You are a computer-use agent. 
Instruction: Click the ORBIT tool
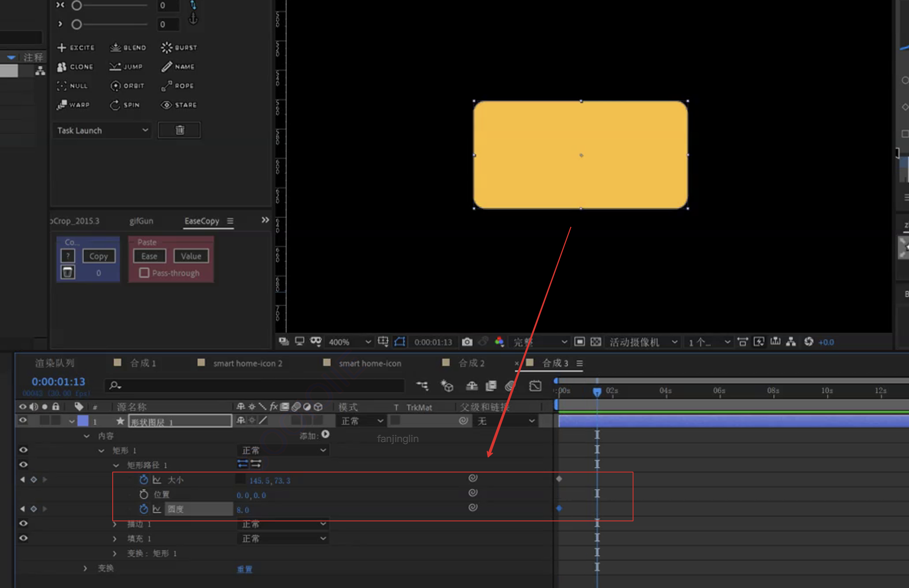[x=127, y=86]
